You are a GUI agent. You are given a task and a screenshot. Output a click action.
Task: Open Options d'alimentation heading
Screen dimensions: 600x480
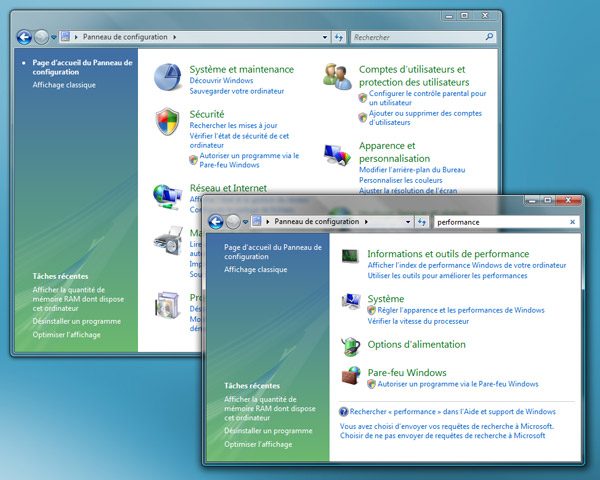click(416, 344)
